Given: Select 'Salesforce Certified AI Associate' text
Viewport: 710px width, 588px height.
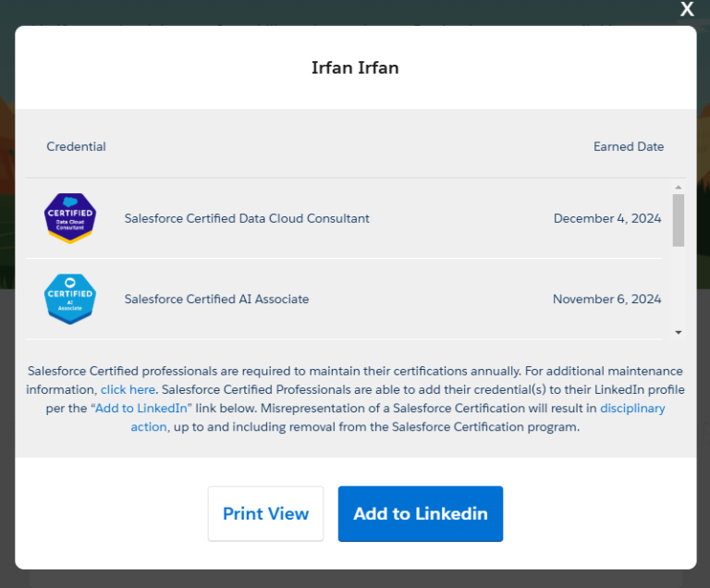Looking at the screenshot, I should point(216,299).
